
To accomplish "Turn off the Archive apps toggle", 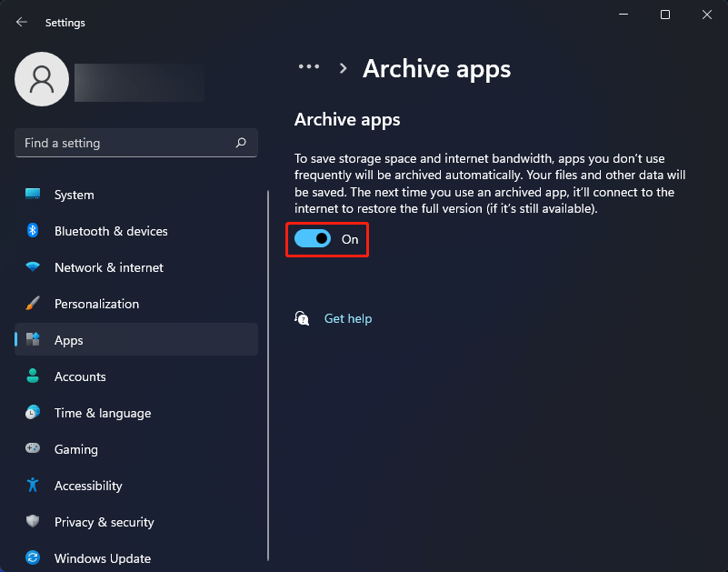I will (313, 239).
